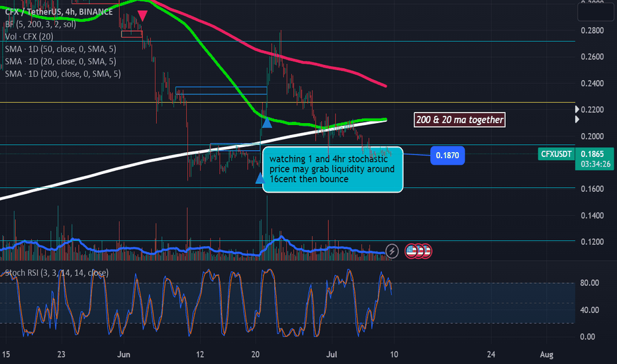Click the '200 & 20 ma together' annotation
617x364 pixels.
[459, 120]
